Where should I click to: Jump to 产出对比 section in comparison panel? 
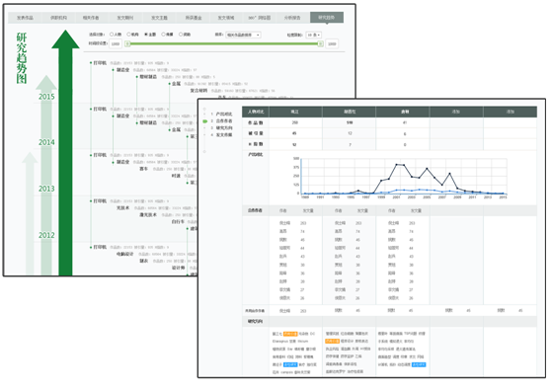pos(224,115)
